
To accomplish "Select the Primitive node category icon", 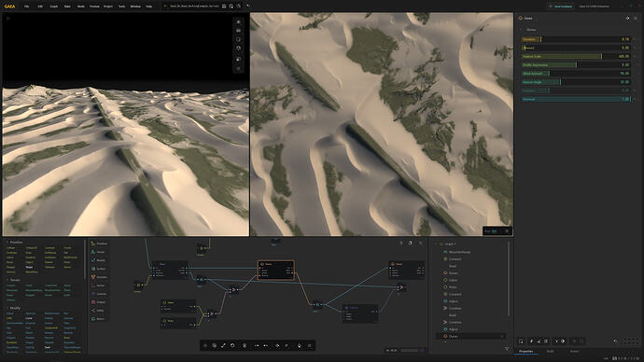I will 93,244.
